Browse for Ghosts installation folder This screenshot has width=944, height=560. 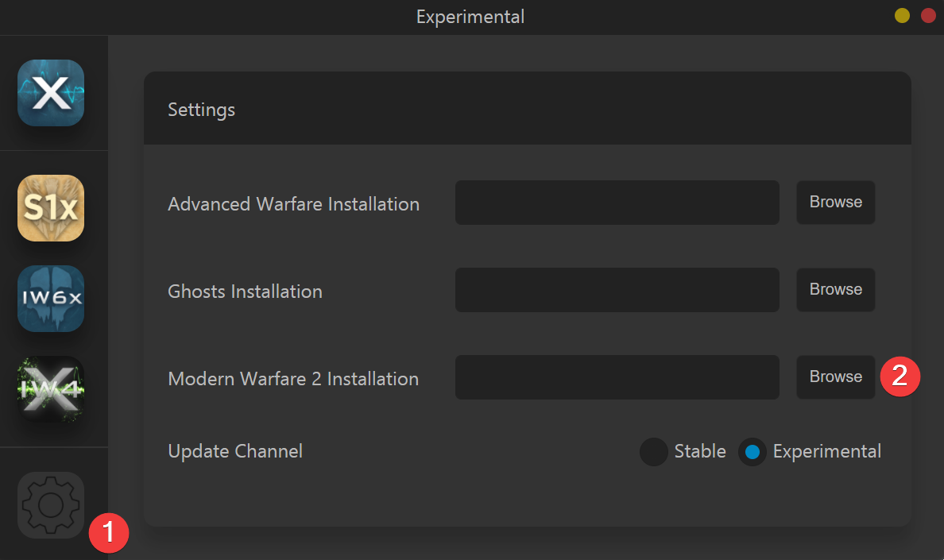pos(836,290)
